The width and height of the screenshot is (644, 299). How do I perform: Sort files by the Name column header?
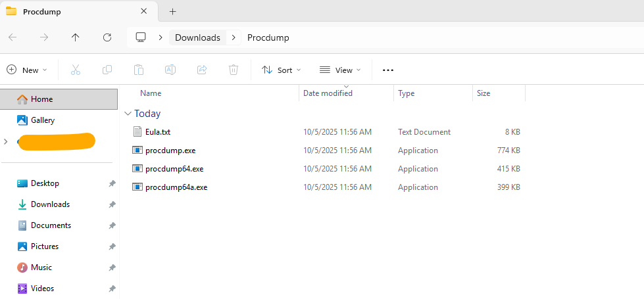(151, 93)
